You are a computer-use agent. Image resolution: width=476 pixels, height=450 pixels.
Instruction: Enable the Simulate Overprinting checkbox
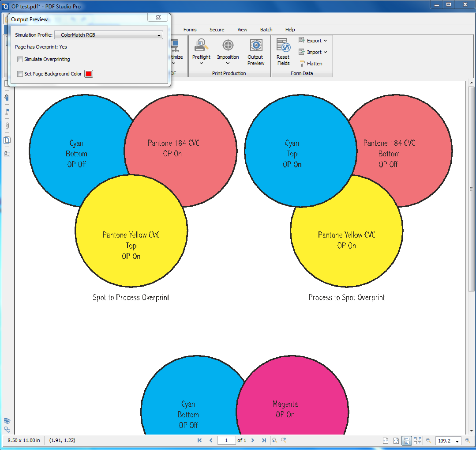20,59
